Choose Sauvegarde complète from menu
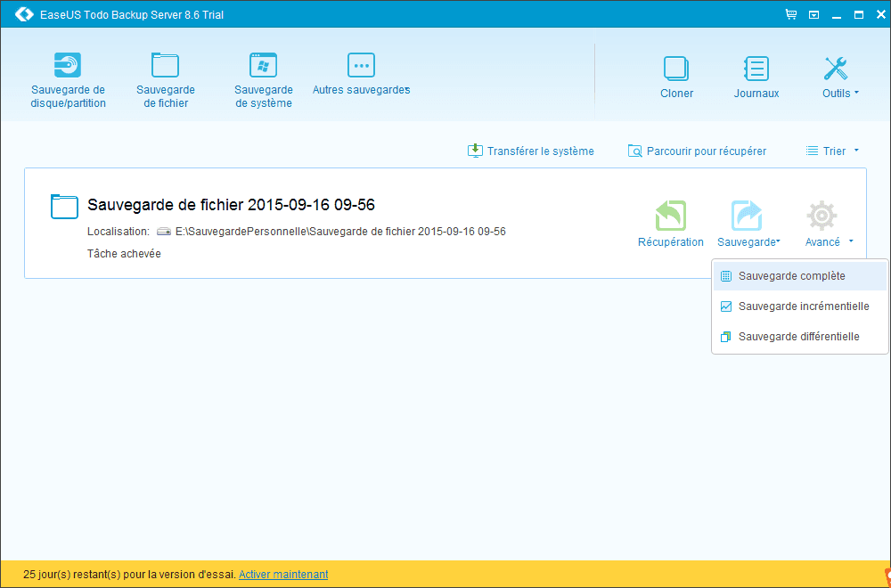 pos(800,276)
